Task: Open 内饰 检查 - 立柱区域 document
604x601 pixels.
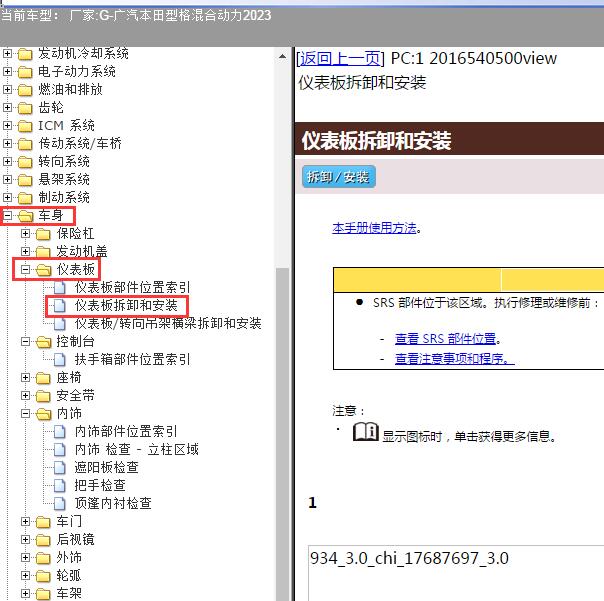Action: click(137, 449)
